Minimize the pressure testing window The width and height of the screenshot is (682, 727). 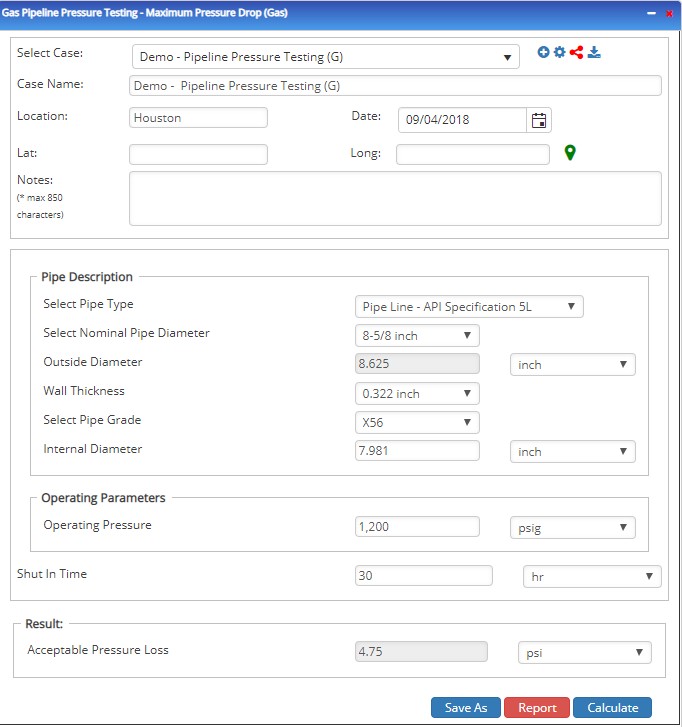point(651,13)
